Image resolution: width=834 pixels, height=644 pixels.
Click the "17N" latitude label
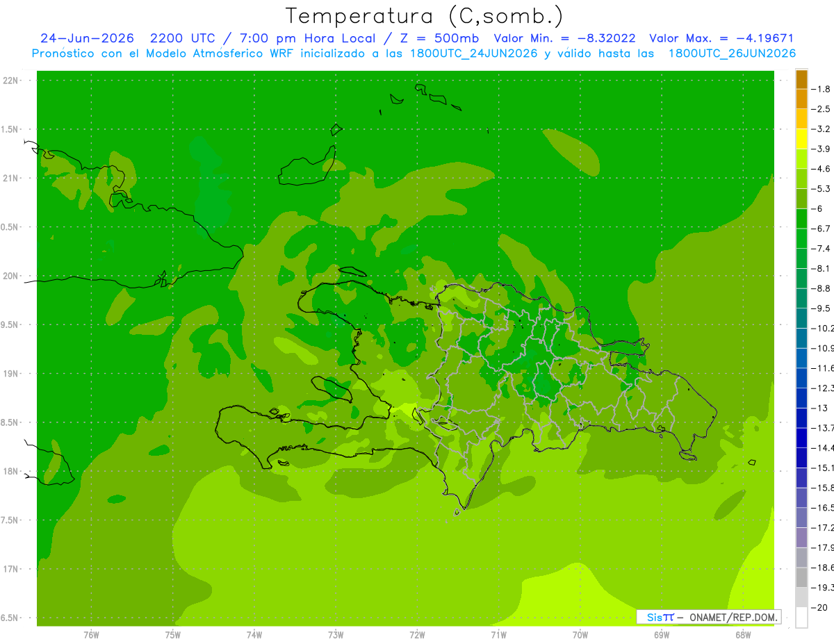click(x=10, y=569)
